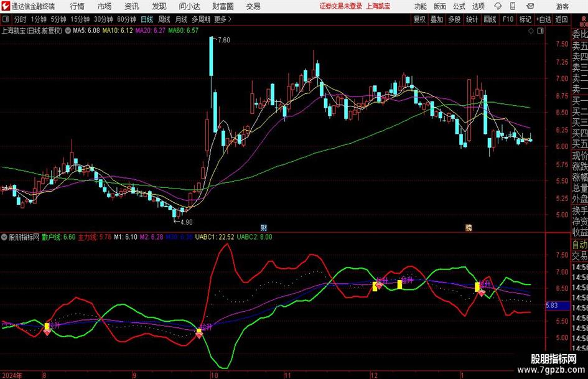Open the 财富圈 menu
The width and height of the screenshot is (588, 379).
pyautogui.click(x=223, y=6)
